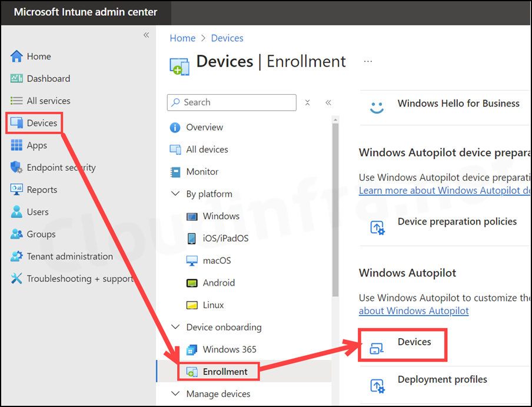Screen dimensions: 532x407
Task: Collapse the By platform section
Action: (175, 194)
